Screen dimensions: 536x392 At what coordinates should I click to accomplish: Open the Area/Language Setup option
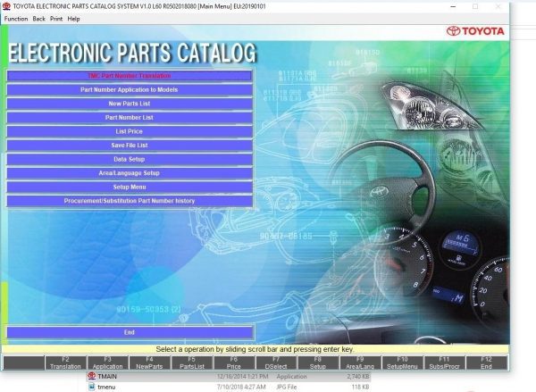coord(130,173)
